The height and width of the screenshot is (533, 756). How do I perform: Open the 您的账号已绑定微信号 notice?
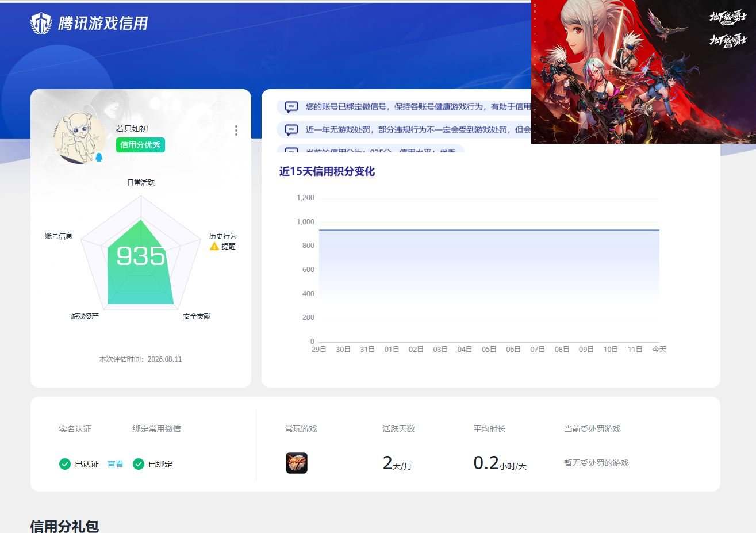click(x=404, y=107)
